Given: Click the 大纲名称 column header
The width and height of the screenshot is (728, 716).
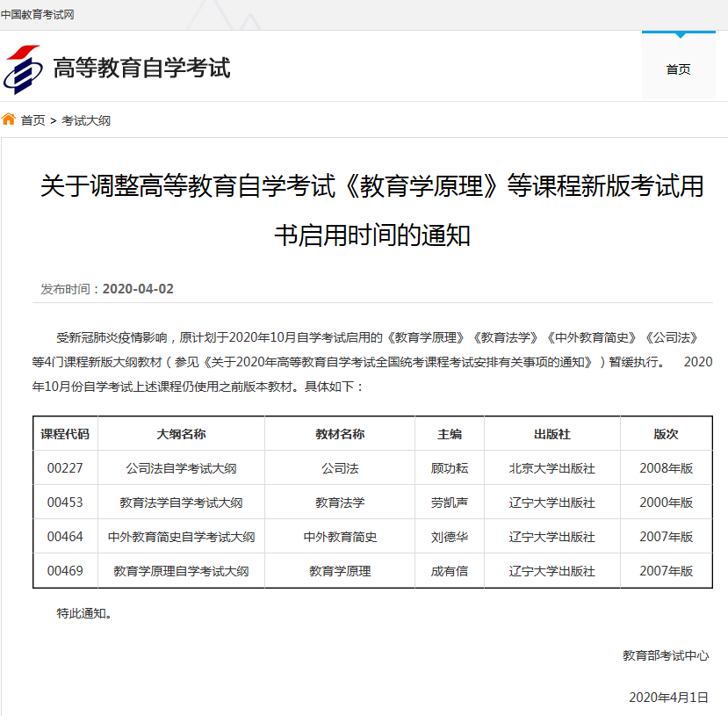Looking at the screenshot, I should click(181, 434).
